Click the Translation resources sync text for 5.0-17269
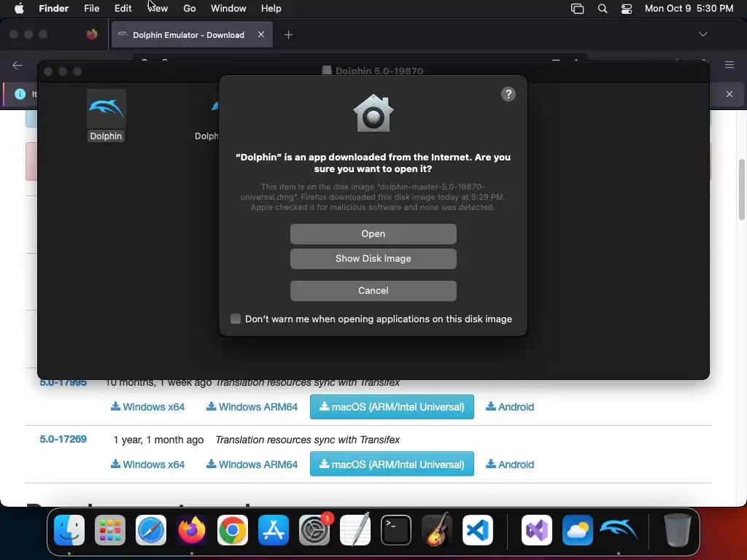Image resolution: width=747 pixels, height=560 pixels. tap(307, 440)
